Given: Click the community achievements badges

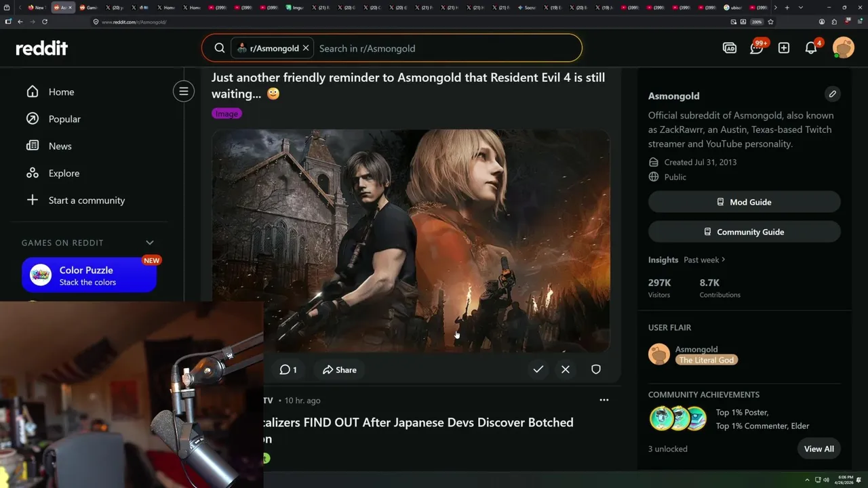Looking at the screenshot, I should pos(679,419).
